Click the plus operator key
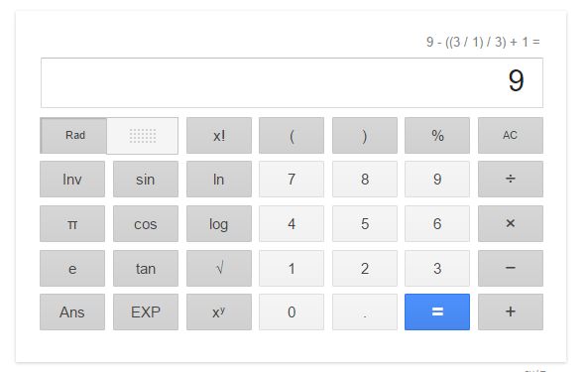This screenshot has height=372, width=588. (511, 312)
